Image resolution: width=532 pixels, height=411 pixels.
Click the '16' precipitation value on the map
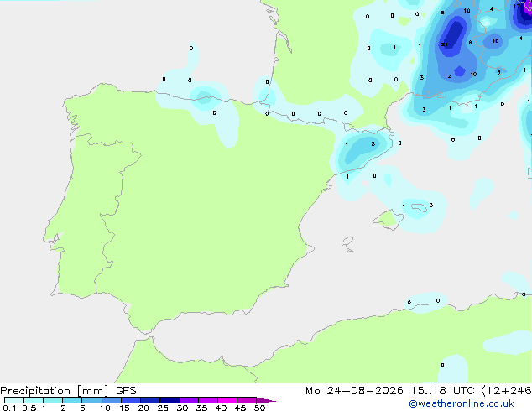pyautogui.click(x=495, y=41)
